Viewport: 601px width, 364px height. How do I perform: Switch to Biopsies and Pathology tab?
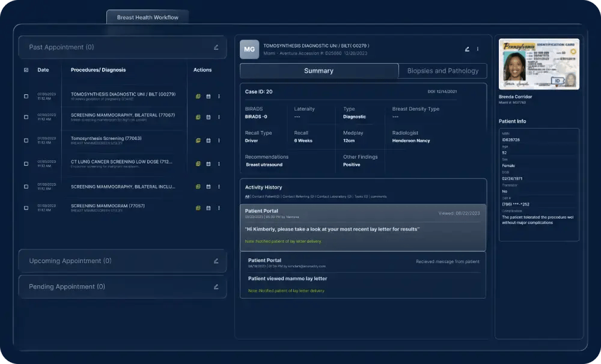coord(443,71)
